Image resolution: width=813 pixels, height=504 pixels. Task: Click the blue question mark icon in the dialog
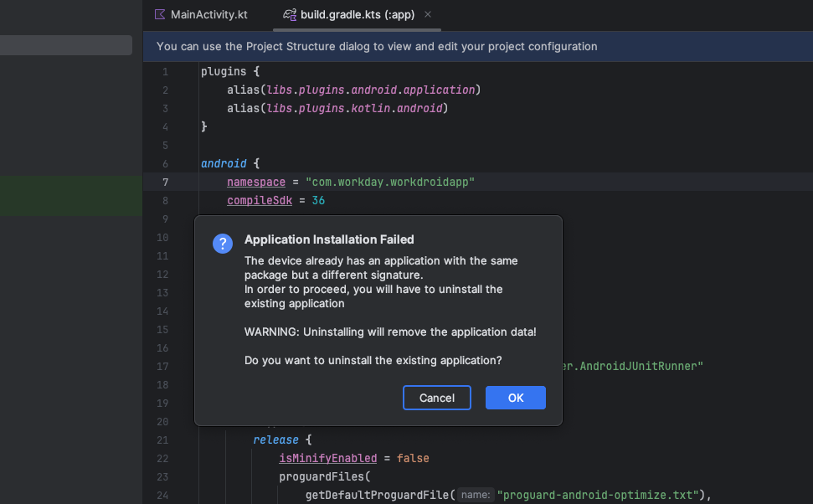(222, 244)
